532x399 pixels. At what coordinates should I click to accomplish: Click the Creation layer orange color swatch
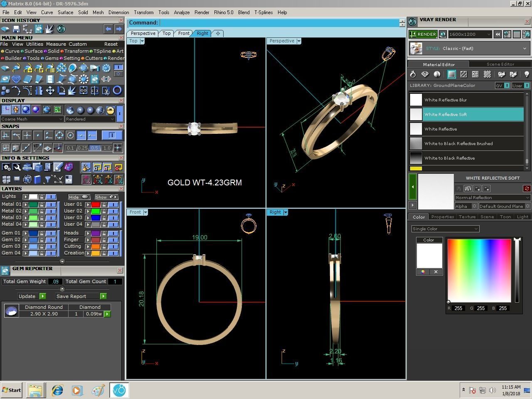(x=96, y=253)
